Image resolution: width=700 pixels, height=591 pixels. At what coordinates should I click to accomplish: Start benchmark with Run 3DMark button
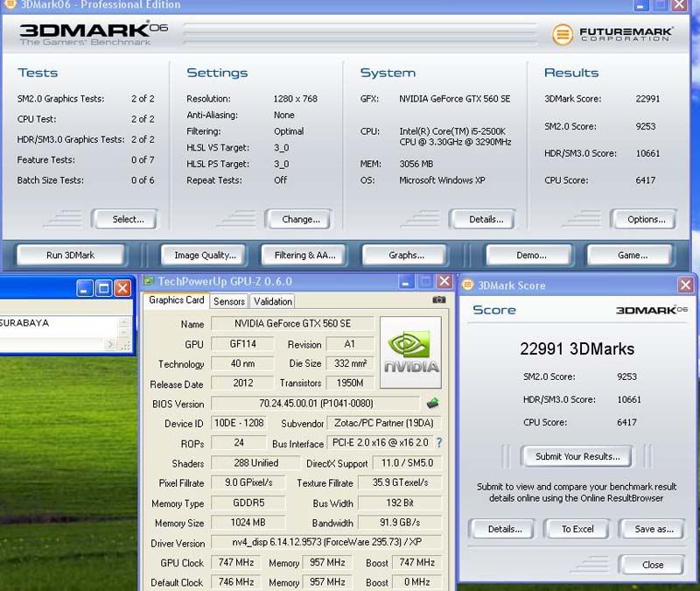click(x=71, y=255)
